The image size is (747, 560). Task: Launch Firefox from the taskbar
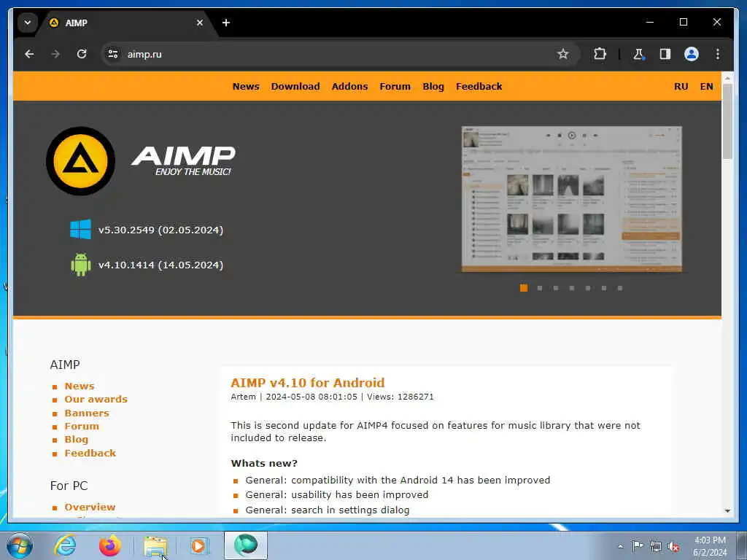110,545
